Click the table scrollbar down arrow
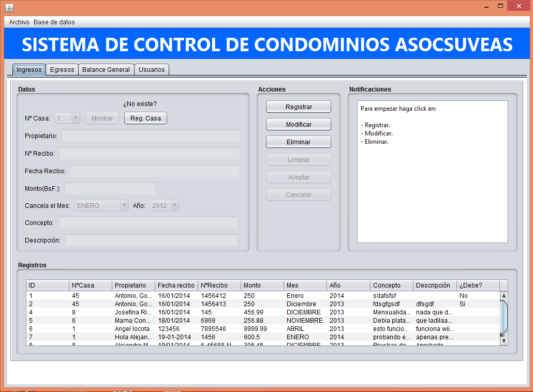This screenshot has height=392, width=533. coord(504,341)
